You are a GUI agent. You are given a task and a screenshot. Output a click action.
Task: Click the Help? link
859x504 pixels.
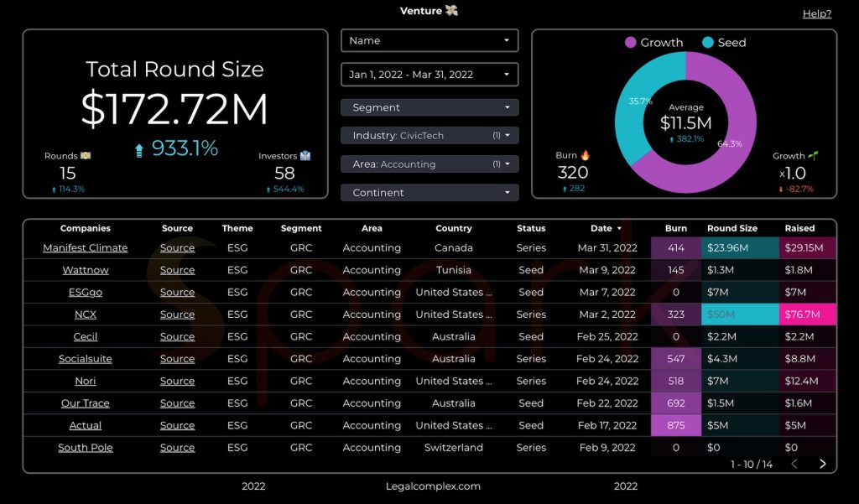(x=817, y=13)
